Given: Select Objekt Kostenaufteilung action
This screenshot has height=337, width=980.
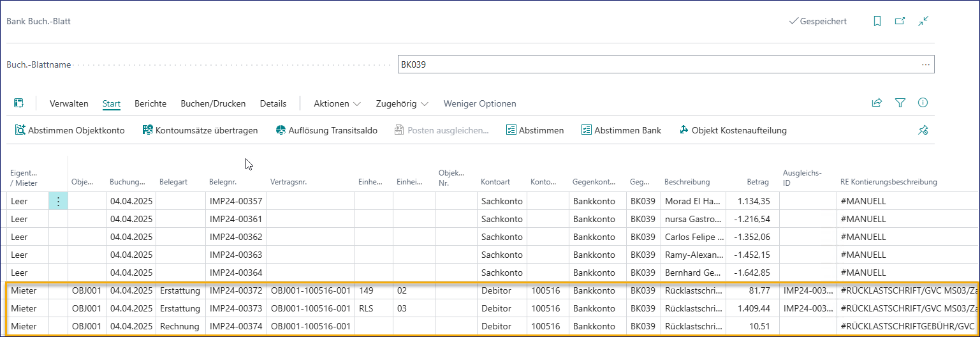Looking at the screenshot, I should tap(733, 130).
